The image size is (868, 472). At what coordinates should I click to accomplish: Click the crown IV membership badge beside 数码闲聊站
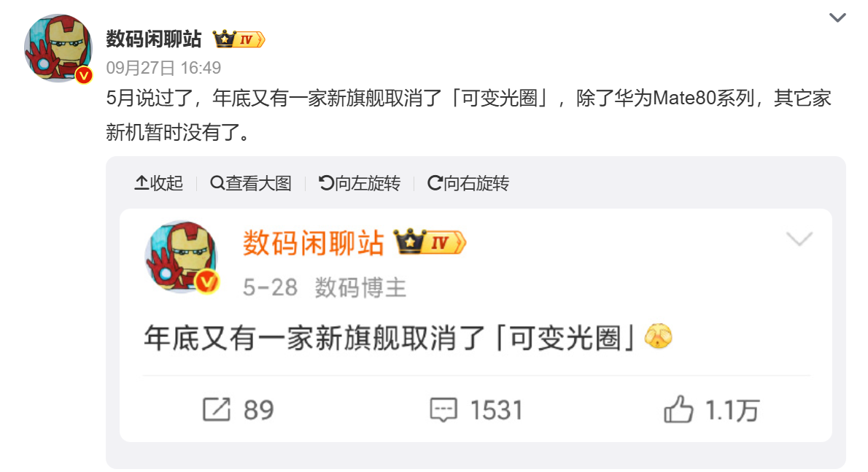(239, 39)
